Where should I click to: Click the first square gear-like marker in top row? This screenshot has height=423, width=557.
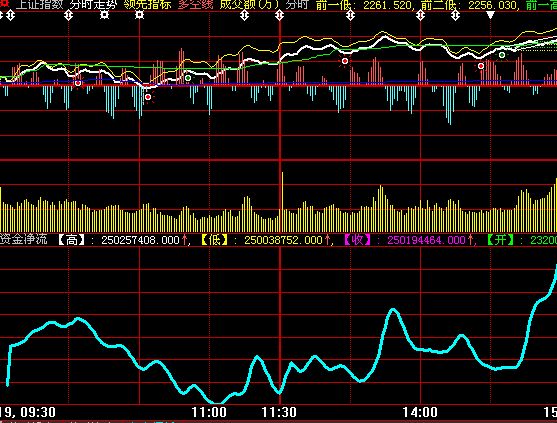click(x=104, y=15)
